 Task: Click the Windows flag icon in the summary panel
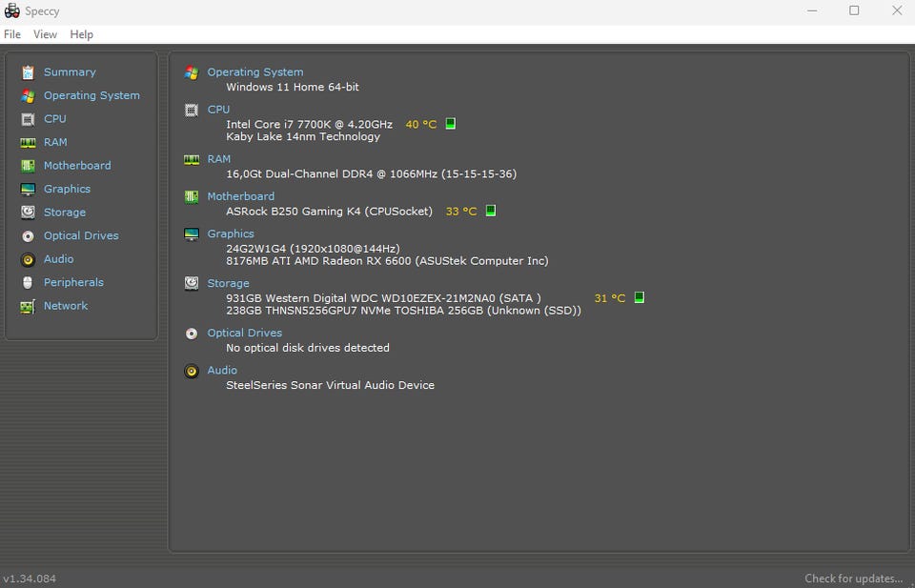[x=192, y=72]
